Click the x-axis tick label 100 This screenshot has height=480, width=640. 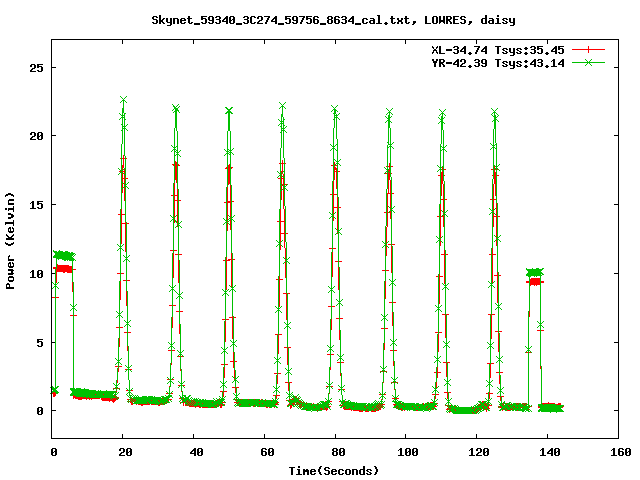pyautogui.click(x=407, y=452)
